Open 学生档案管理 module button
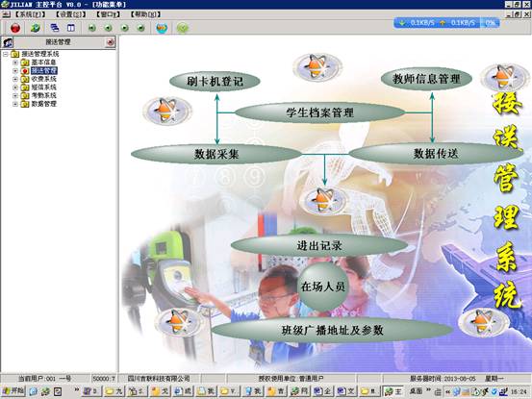532x399 pixels. pos(320,112)
